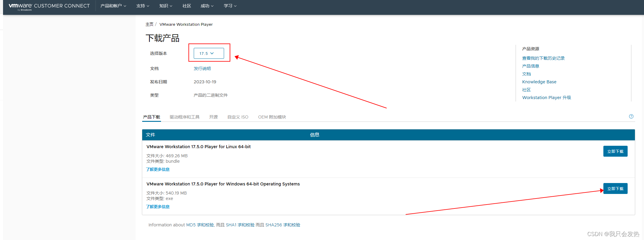644x240 pixels.
Task: Click the file size 469.26 MB text
Action: (167, 156)
